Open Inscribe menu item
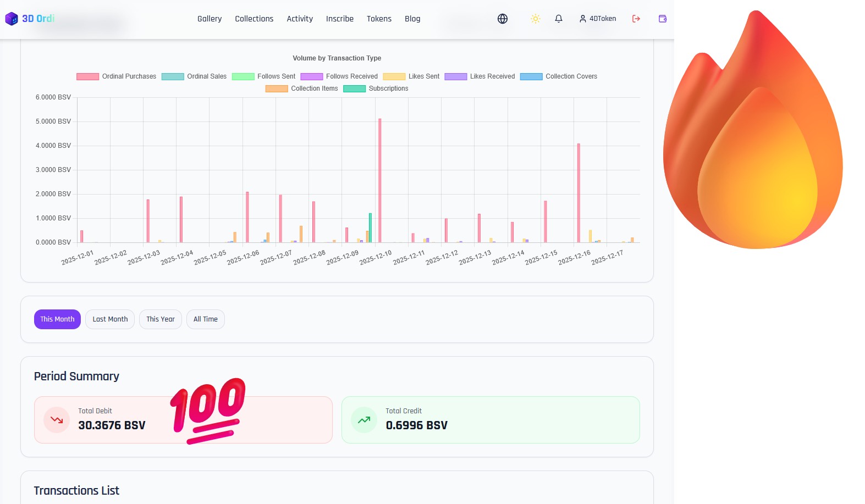The image size is (865, 504). (x=340, y=19)
